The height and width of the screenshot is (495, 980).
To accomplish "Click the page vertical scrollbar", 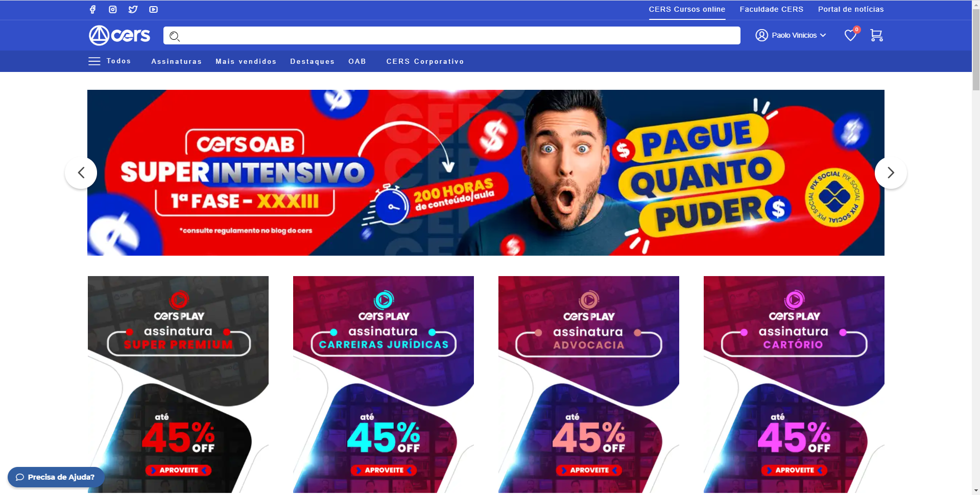I will 976,247.
